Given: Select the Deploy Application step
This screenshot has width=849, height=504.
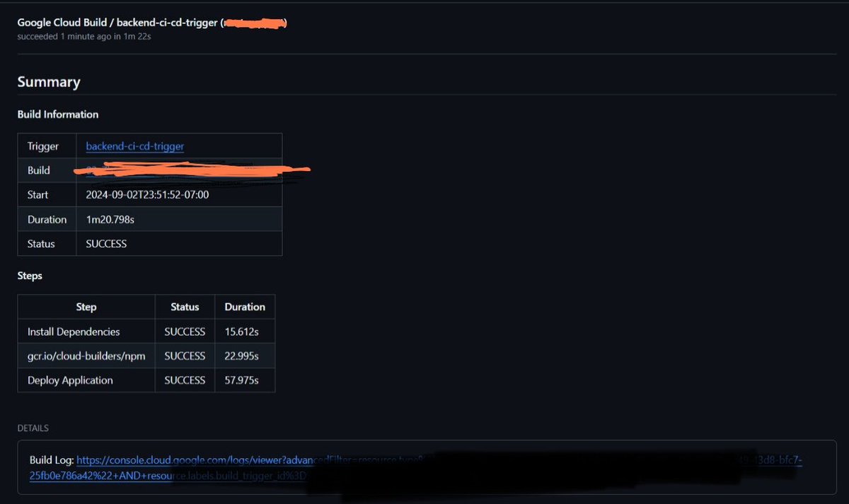Looking at the screenshot, I should click(70, 380).
